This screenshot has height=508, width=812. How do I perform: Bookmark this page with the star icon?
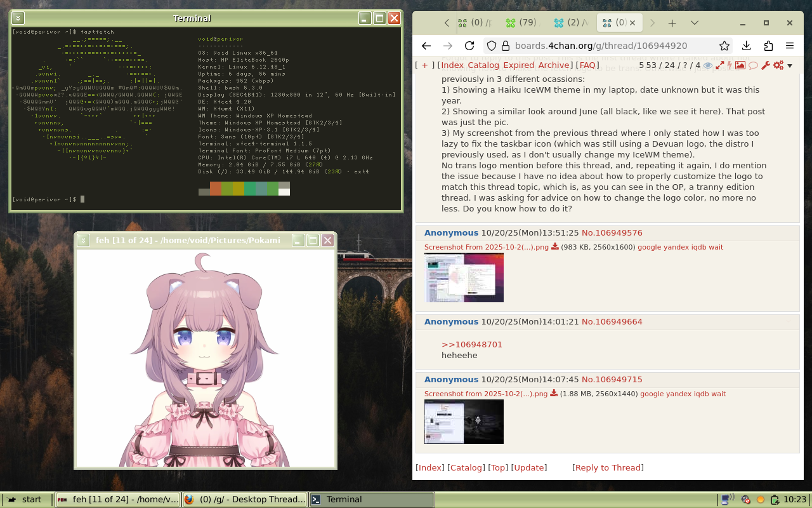(724, 46)
